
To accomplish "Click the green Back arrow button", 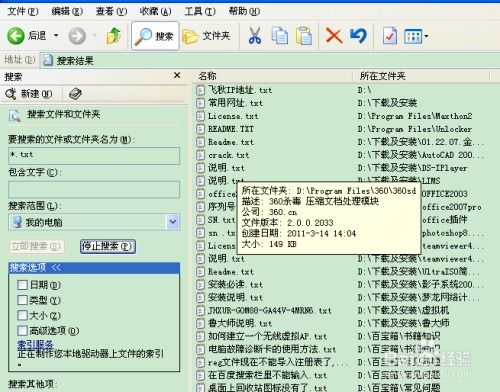I will (x=16, y=36).
